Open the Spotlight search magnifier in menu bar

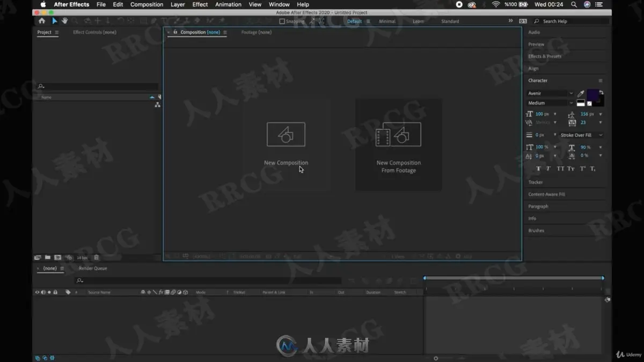[x=574, y=4]
